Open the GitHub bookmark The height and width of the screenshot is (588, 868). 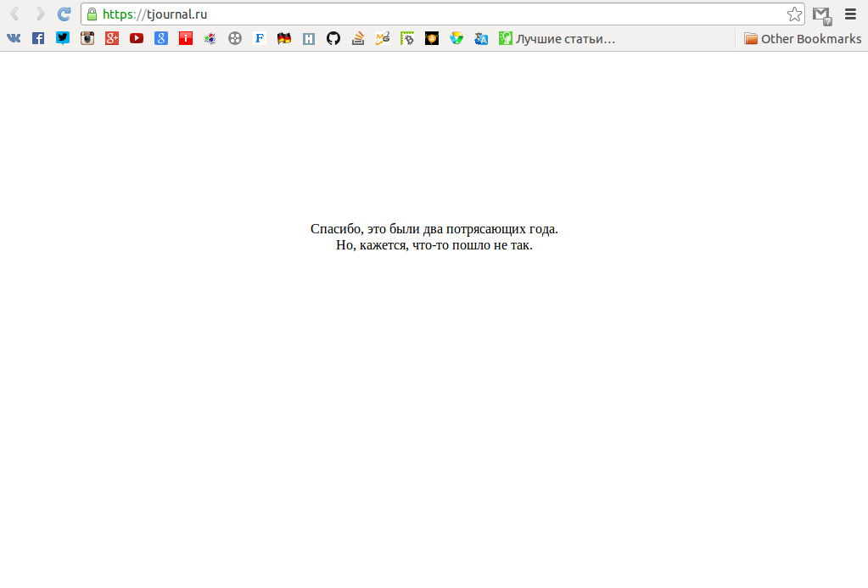coord(333,38)
